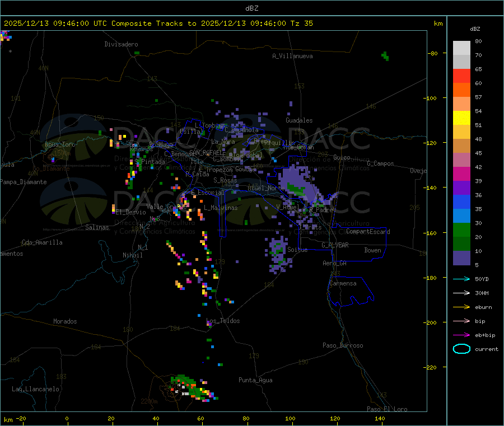
Task: Select the Guadales map label
Action: click(x=299, y=120)
